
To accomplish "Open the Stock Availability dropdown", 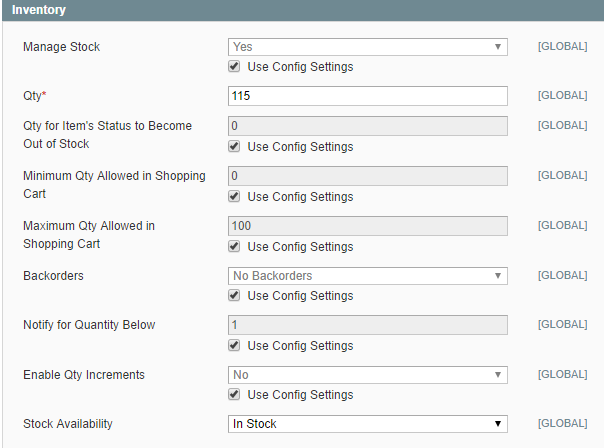I will click(367, 424).
